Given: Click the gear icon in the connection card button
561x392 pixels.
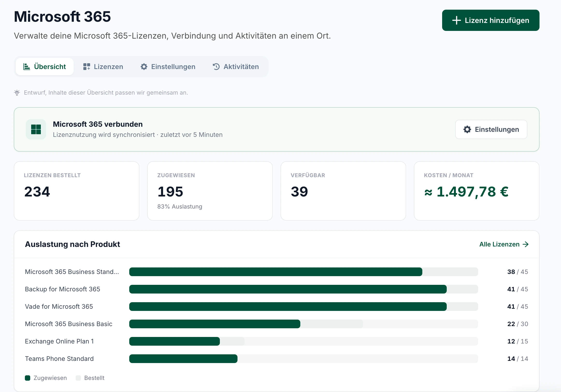Looking at the screenshot, I should pos(467,129).
